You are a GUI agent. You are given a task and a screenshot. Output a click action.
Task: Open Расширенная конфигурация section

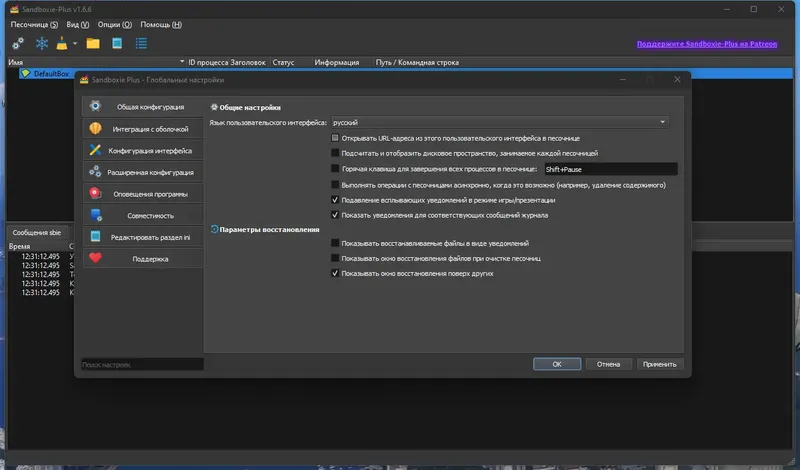143,172
